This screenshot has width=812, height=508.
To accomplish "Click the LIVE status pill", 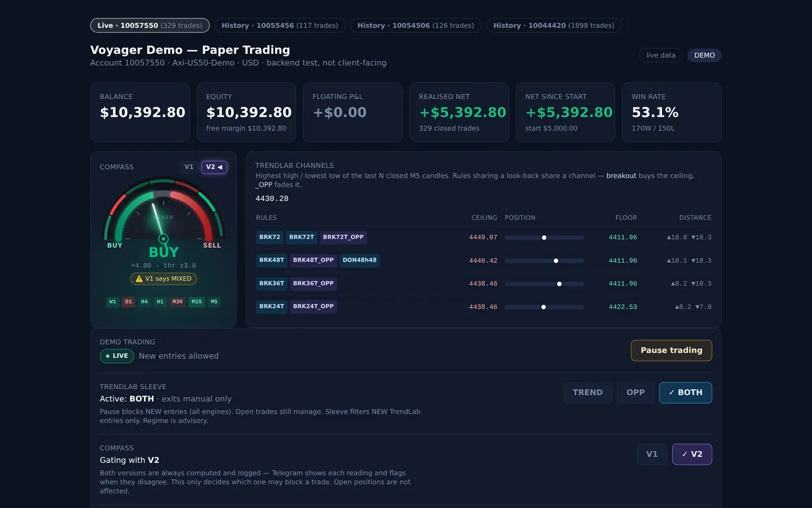I will 117,356.
